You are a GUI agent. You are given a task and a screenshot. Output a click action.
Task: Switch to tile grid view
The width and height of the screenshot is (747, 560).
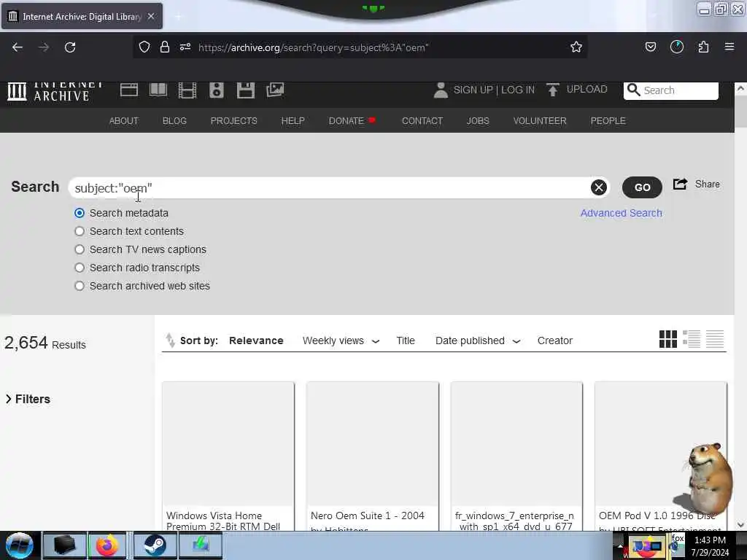[x=668, y=339]
